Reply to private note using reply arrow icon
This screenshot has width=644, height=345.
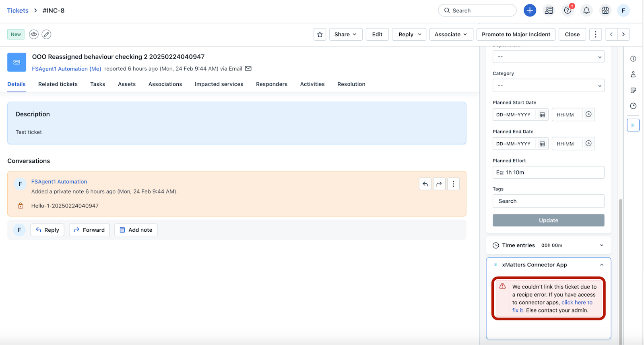(425, 184)
